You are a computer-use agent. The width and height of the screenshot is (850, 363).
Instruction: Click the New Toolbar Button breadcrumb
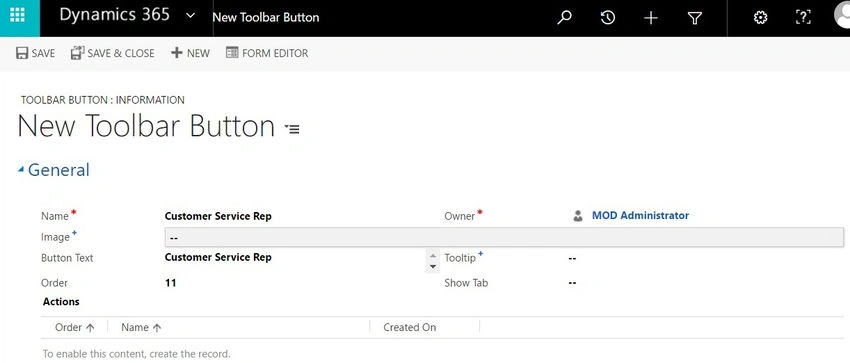click(x=266, y=17)
